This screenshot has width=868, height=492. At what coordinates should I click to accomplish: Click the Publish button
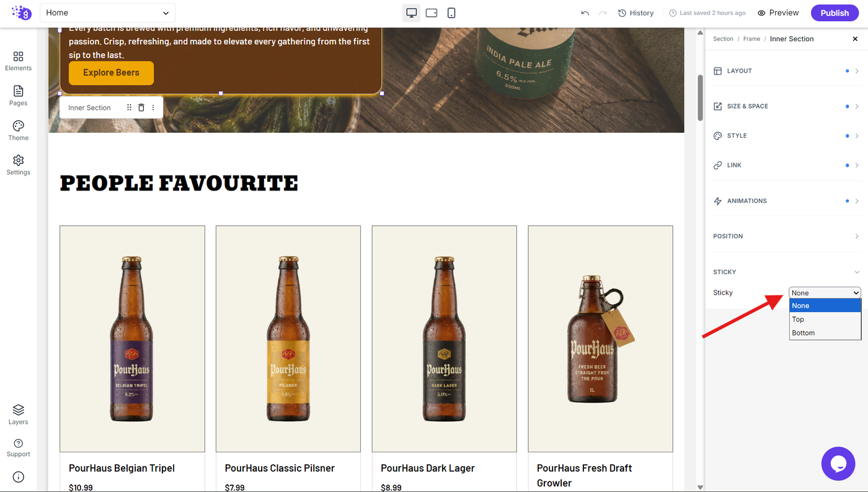(x=835, y=12)
